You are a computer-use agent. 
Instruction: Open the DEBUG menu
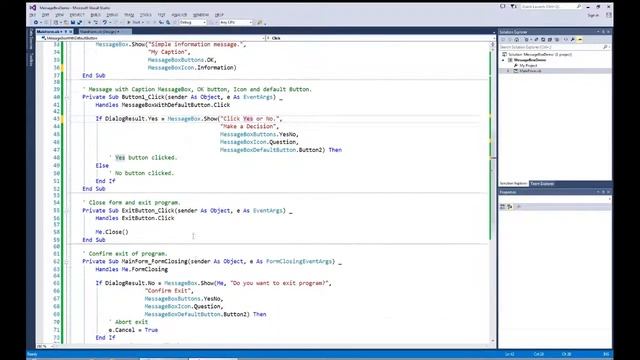[112, 15]
